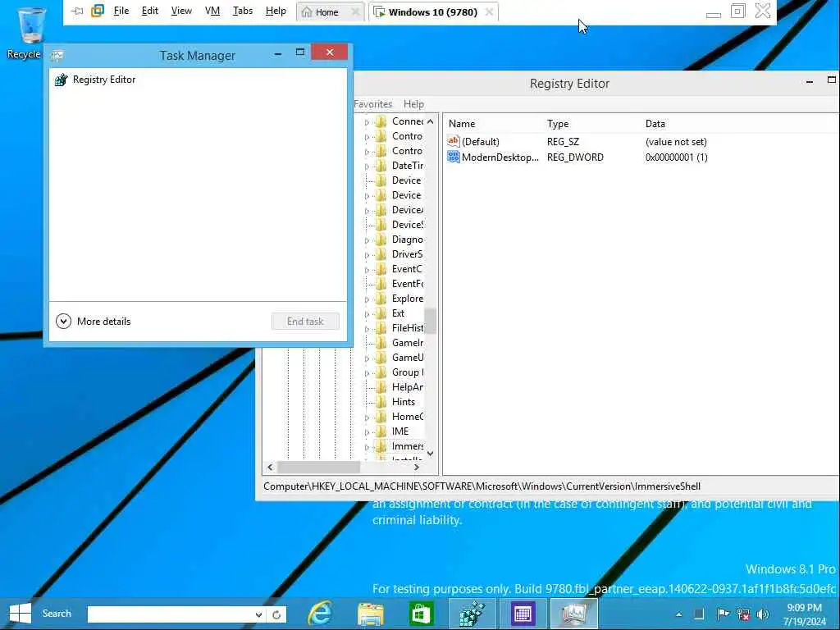Click scroll up arrow in registry tree
Screen dimensions: 840x630
pos(430,121)
